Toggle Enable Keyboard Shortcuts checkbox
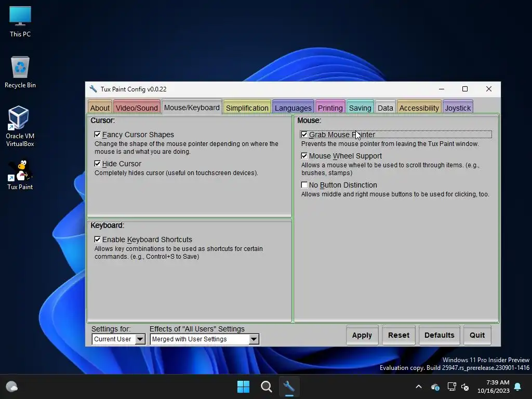The image size is (532, 399). 97,240
